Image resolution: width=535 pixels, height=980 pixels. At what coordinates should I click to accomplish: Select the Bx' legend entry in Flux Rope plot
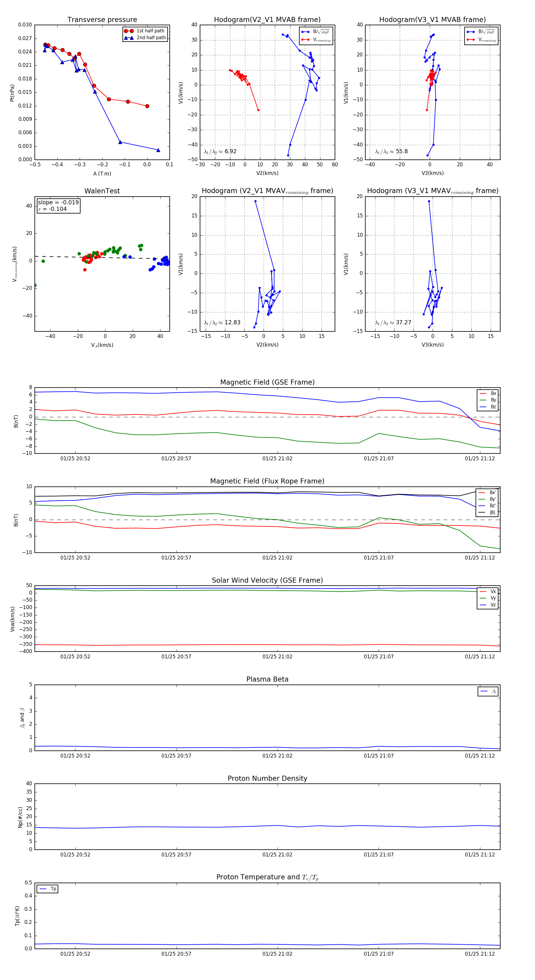(487, 492)
